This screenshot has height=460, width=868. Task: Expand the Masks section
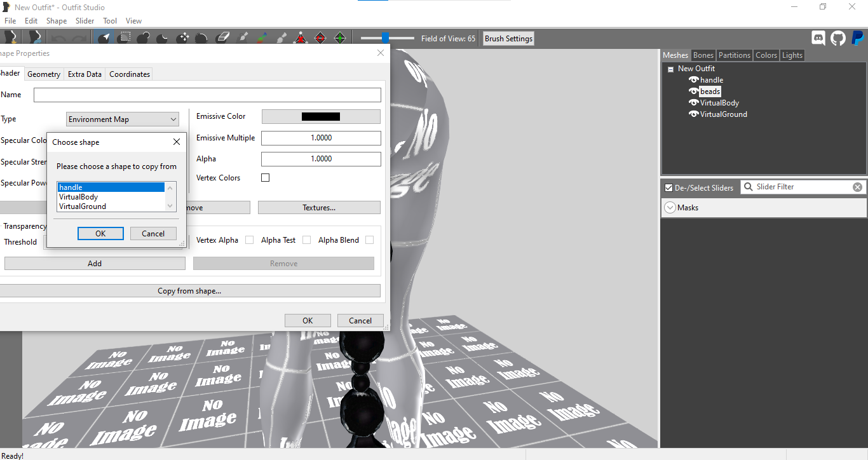point(670,208)
